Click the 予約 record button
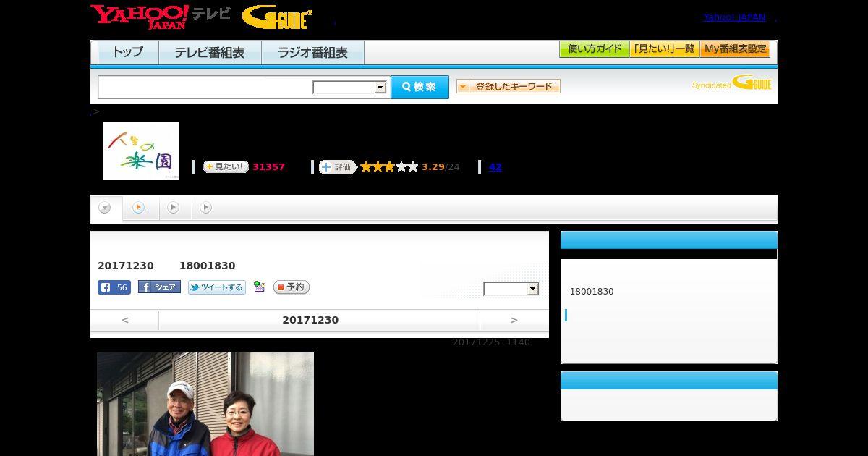 point(292,287)
